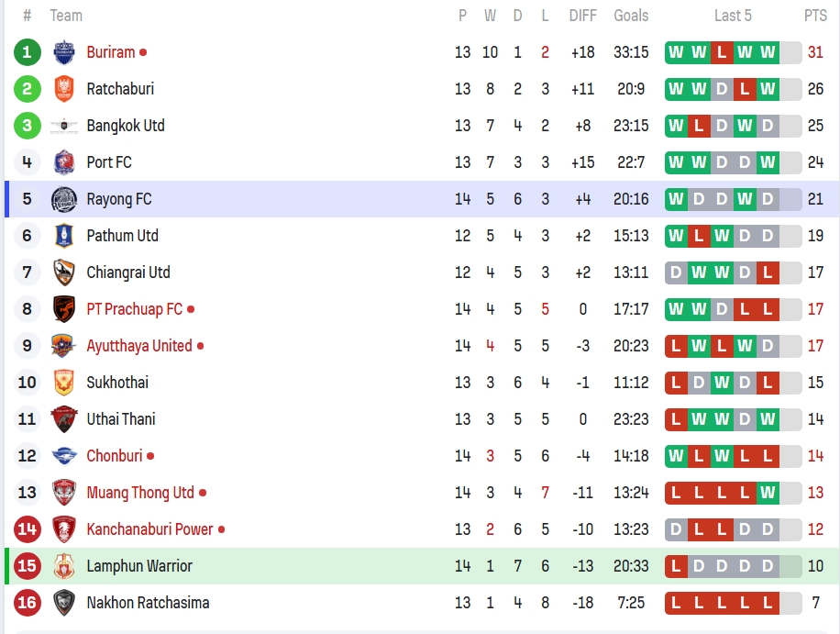Click the Last 5 column header
Screen dimensions: 840x634
[x=733, y=16]
